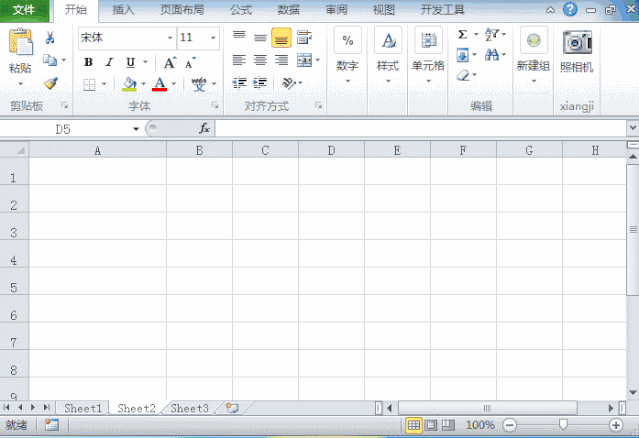Open the Name Box dropdown arrow
639x438 pixels.
click(x=136, y=129)
